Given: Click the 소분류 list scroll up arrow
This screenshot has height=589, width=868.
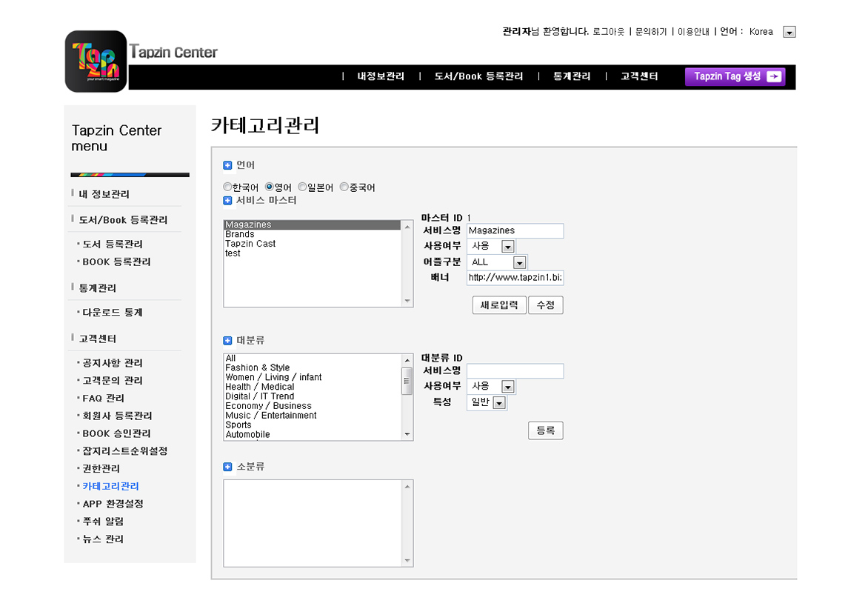Looking at the screenshot, I should coord(407,487).
